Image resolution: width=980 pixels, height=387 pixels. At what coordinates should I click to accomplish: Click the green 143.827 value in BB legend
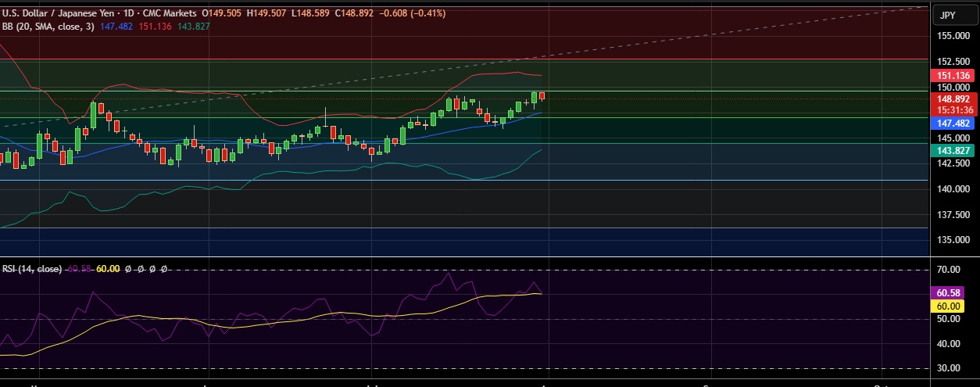pyautogui.click(x=192, y=27)
